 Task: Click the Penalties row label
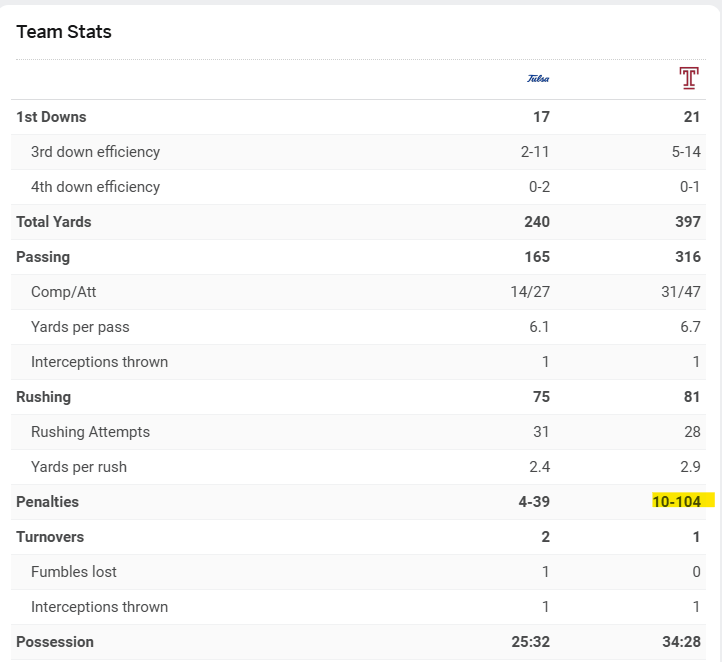(x=47, y=502)
